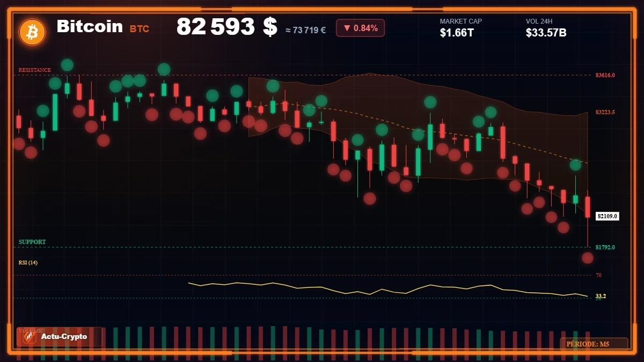
Task: Click the Actu-Crypto logo icon
Action: click(29, 337)
